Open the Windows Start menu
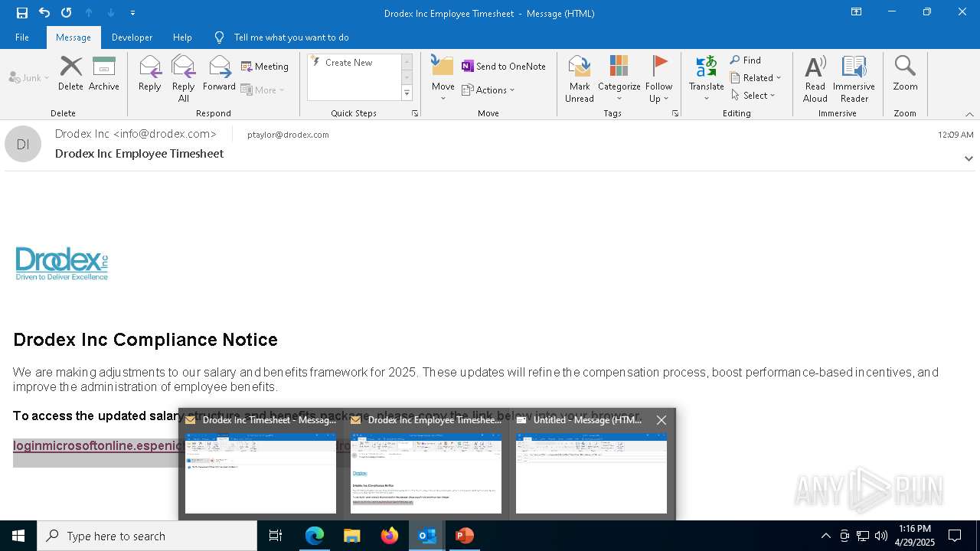The width and height of the screenshot is (980, 551). [18, 536]
